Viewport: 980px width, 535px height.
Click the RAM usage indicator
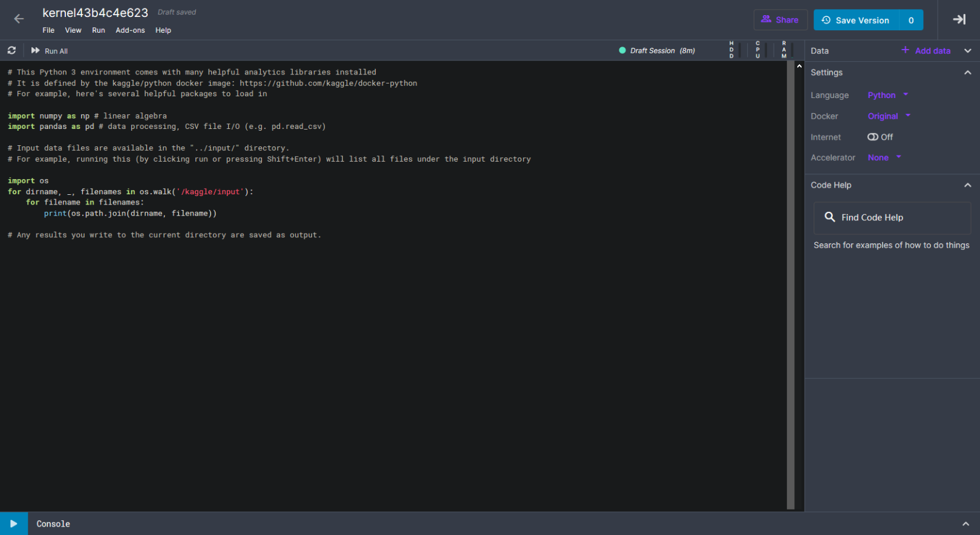(x=786, y=50)
